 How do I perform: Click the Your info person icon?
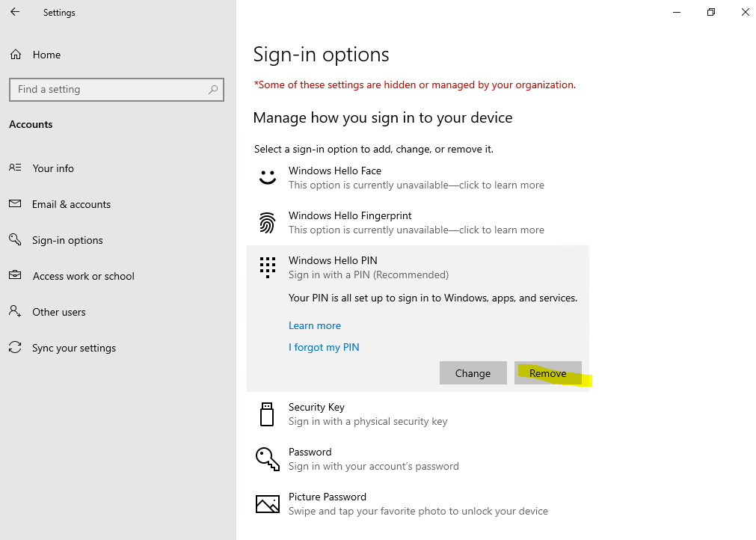(15, 168)
